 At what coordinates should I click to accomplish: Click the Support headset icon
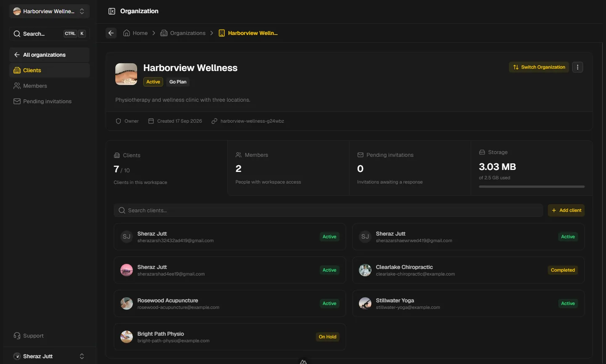click(17, 336)
